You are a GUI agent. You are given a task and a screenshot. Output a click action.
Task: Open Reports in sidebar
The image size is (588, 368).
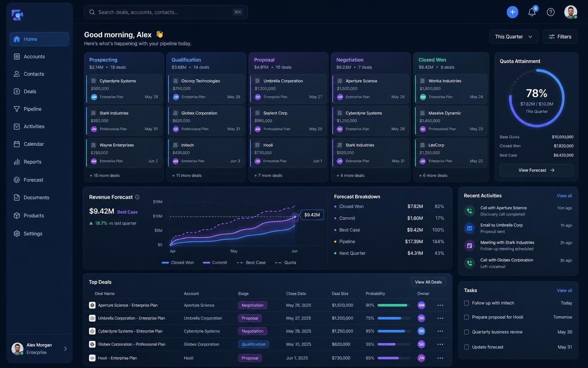(x=39, y=162)
